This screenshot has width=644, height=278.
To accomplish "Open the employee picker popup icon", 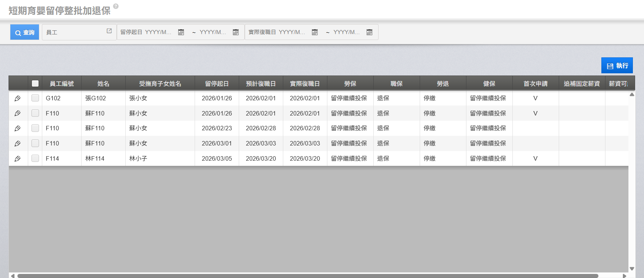I will click(x=109, y=31).
